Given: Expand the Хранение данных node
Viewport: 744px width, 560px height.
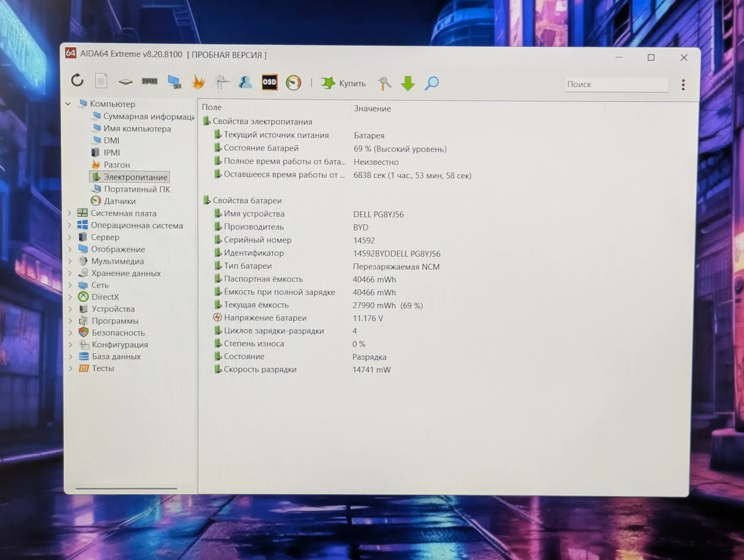Looking at the screenshot, I should tap(70, 273).
